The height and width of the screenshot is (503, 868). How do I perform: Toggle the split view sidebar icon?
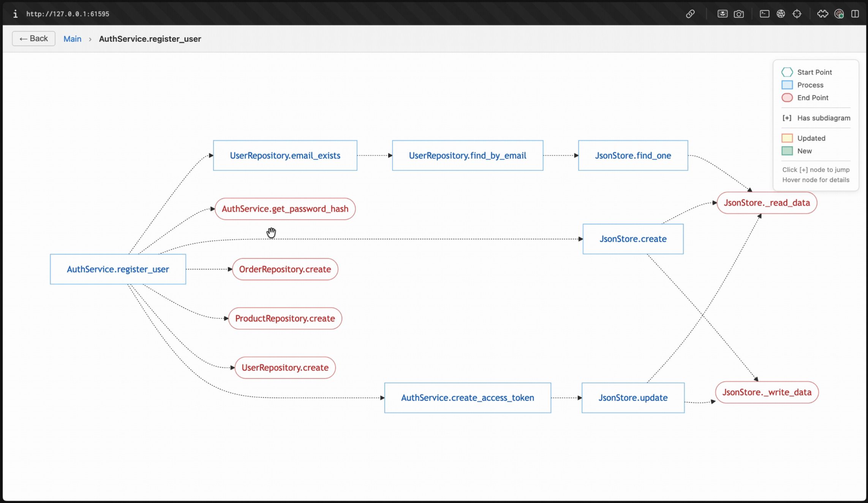pos(855,14)
